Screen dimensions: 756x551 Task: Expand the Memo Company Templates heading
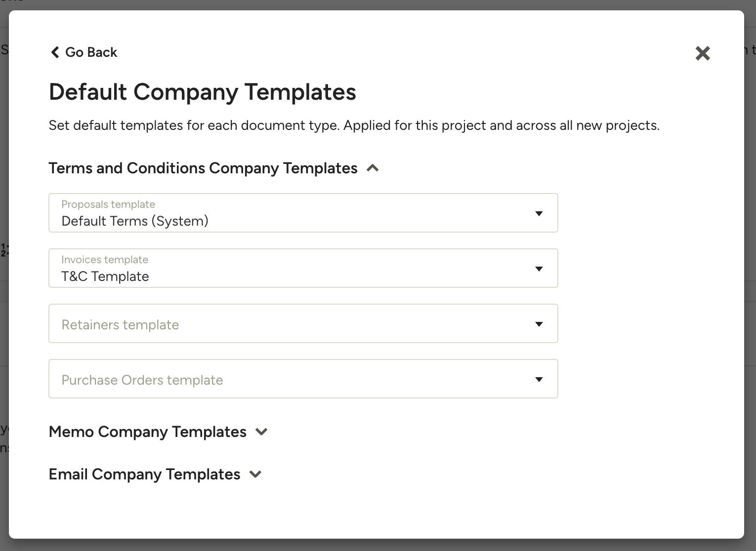pos(147,432)
